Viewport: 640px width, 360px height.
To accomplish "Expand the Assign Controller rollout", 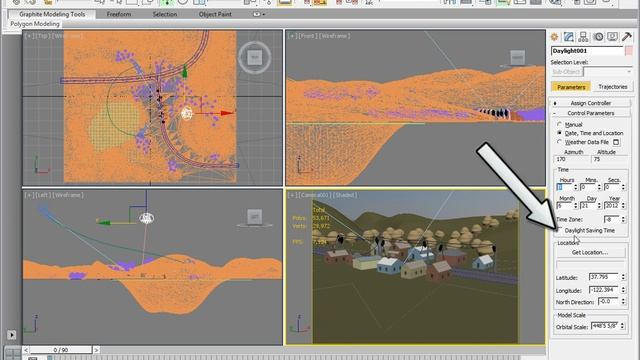I will coord(590,103).
